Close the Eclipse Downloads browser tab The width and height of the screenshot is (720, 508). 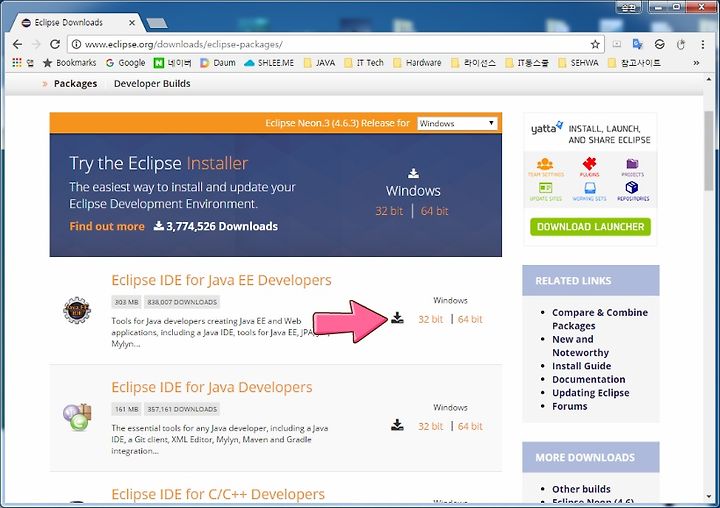click(132, 23)
